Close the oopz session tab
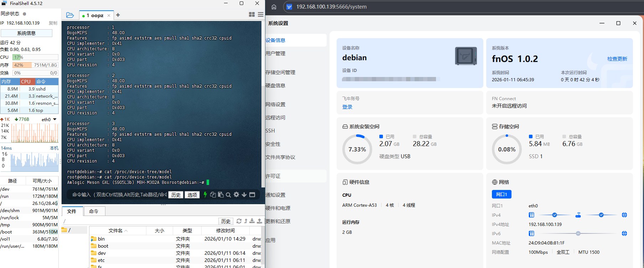Image resolution: width=644 pixels, height=268 pixels. tap(109, 15)
